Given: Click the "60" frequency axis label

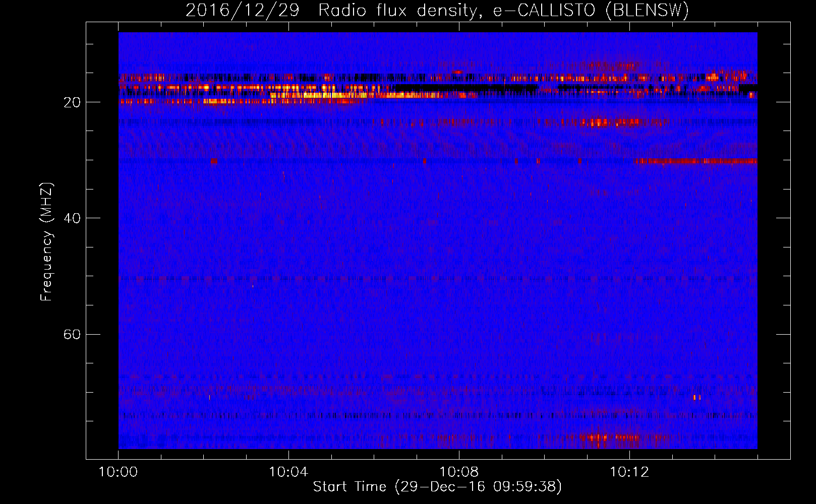Looking at the screenshot, I should 72,334.
